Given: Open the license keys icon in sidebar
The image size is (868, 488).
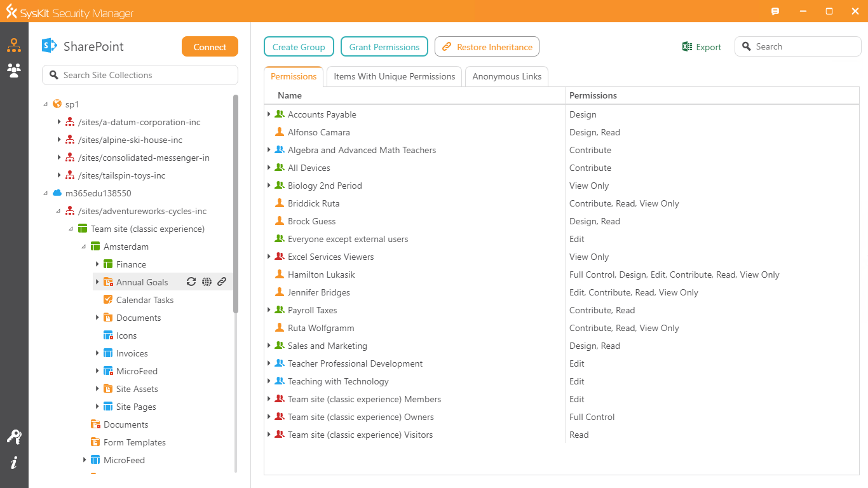Looking at the screenshot, I should coord(14,437).
